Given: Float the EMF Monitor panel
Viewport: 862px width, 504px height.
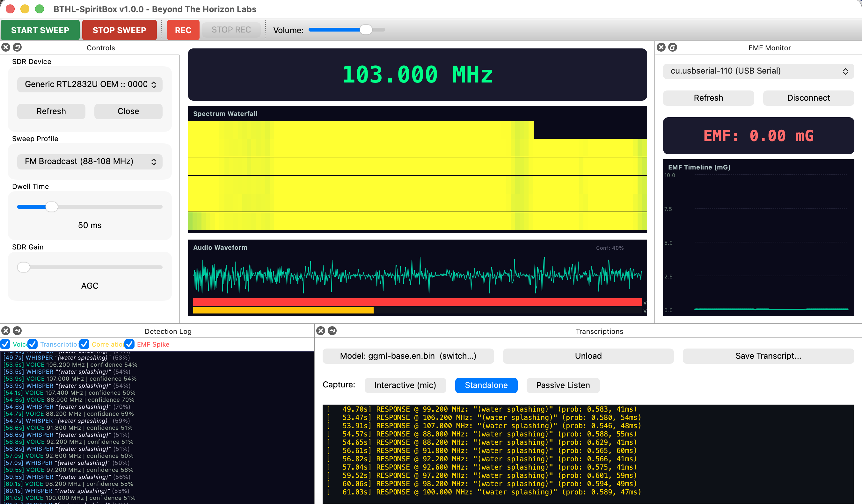Looking at the screenshot, I should point(673,47).
